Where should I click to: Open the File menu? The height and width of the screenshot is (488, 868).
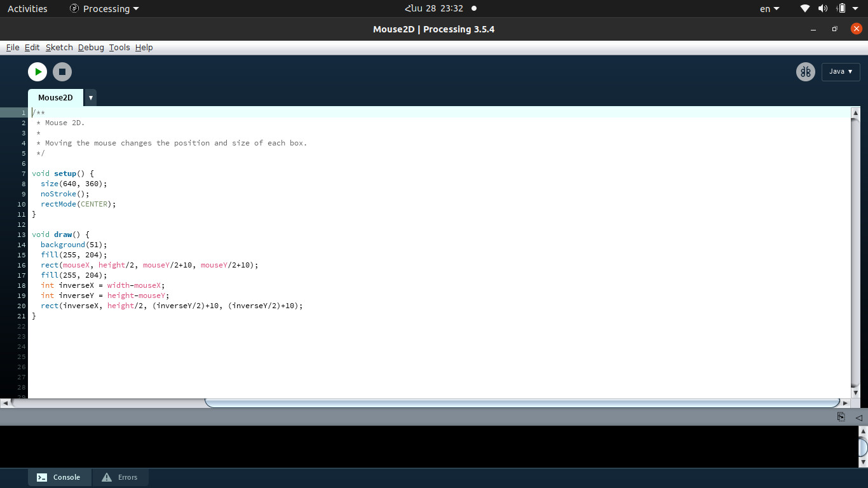[x=13, y=48]
